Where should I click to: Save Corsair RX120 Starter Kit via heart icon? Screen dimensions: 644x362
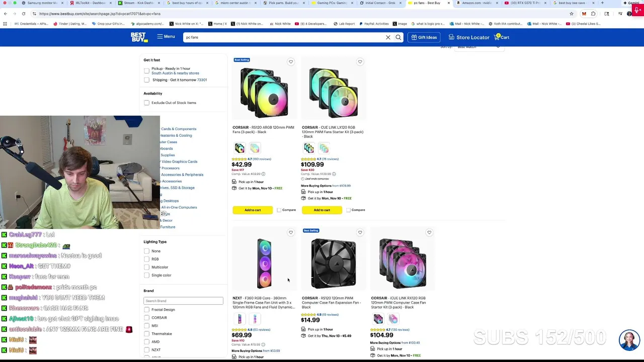click(429, 233)
